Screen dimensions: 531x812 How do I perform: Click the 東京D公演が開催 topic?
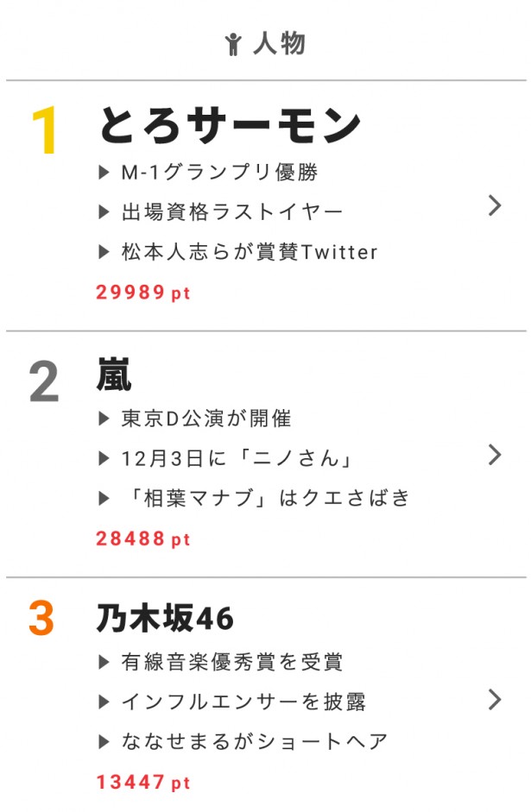coord(206,419)
